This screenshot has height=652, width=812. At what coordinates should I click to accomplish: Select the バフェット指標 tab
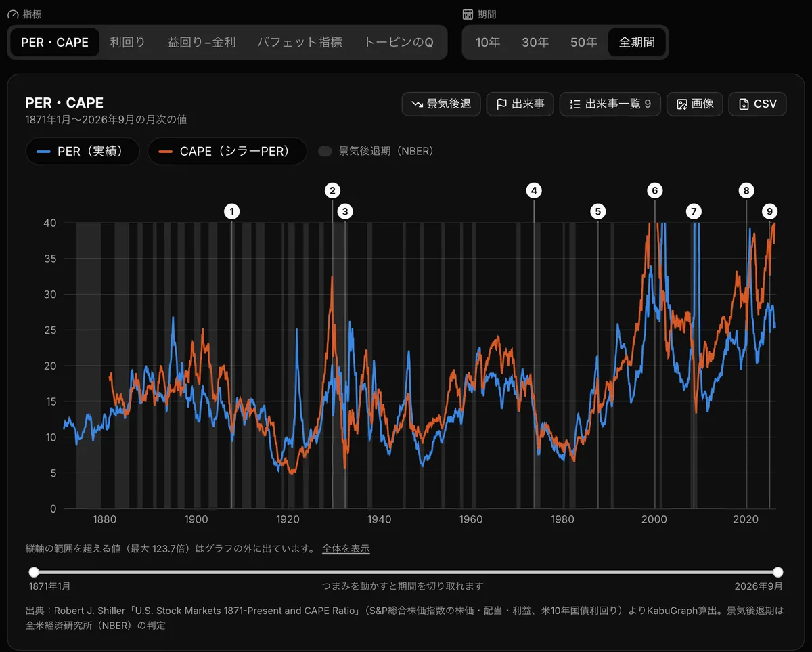[x=300, y=42]
